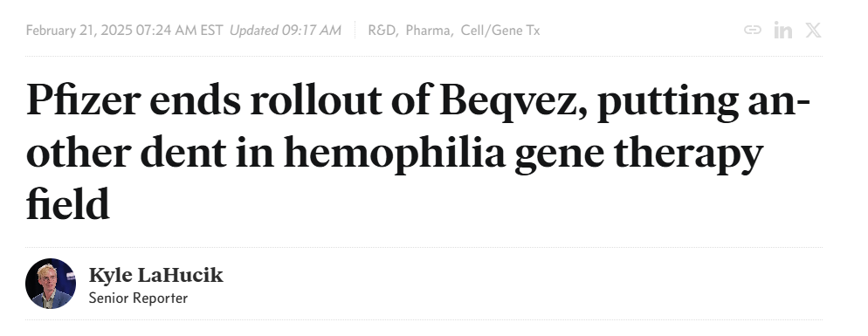Image resolution: width=868 pixels, height=336 pixels.
Task: Share the article on LinkedIn
Action: coord(782,30)
